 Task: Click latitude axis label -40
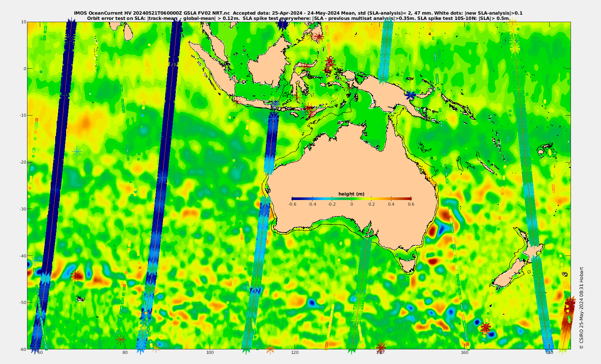[x=23, y=256]
